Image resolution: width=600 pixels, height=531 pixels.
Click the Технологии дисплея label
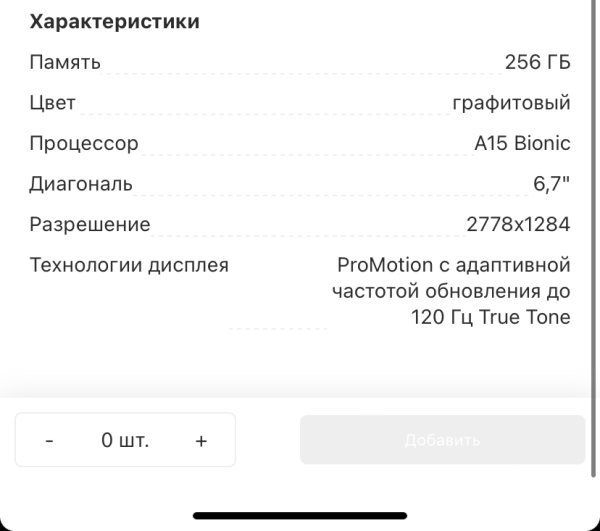tap(129, 266)
